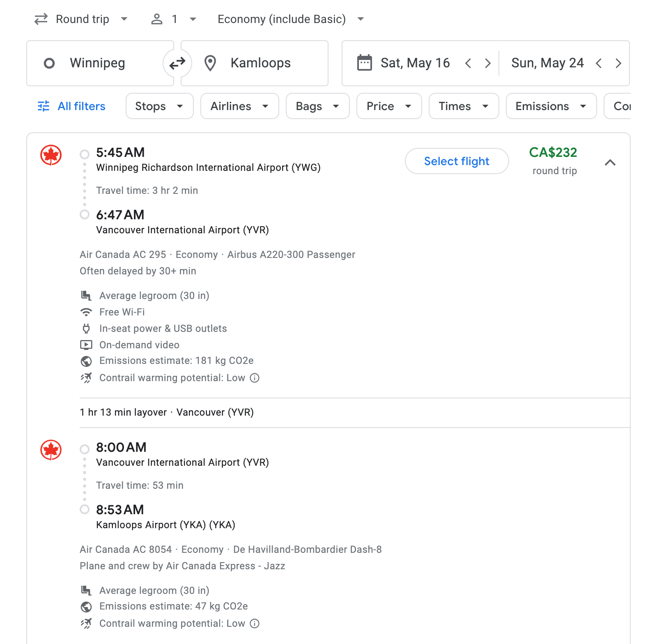The height and width of the screenshot is (644, 657).
Task: Click the on-demand video amenity icon
Action: [x=86, y=345]
